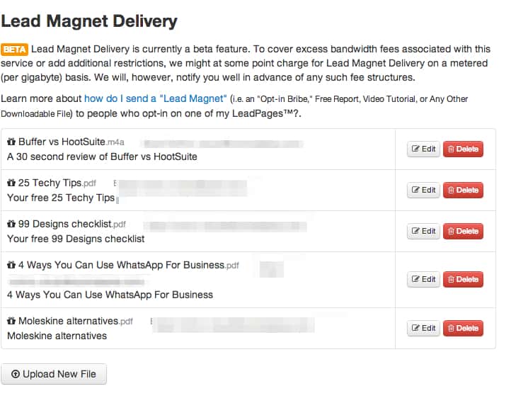
Task: Click gift icon beside 99 Designs checklist
Action: point(11,225)
